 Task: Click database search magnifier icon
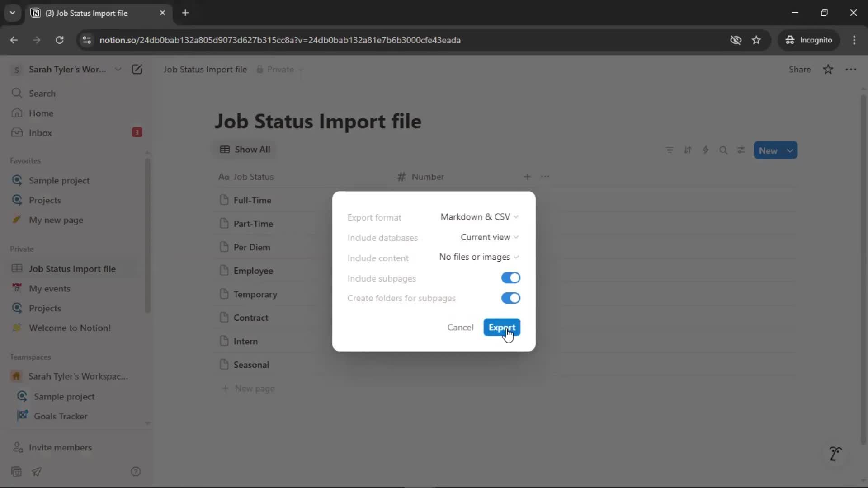(x=723, y=150)
